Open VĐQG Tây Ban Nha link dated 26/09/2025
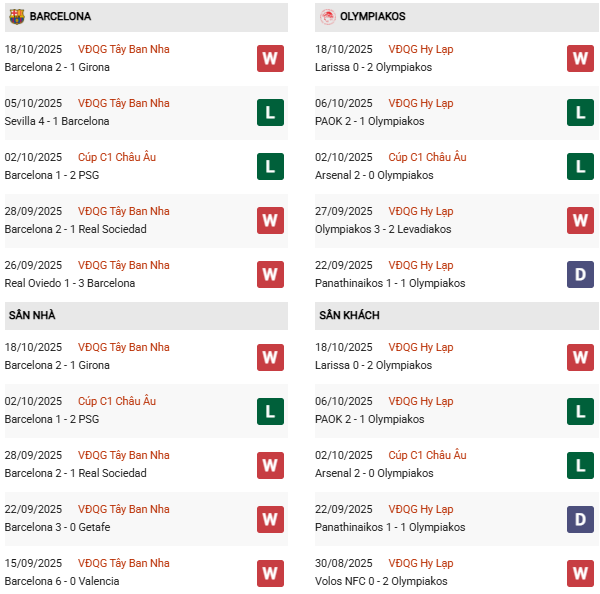600x594 pixels. coord(123,265)
